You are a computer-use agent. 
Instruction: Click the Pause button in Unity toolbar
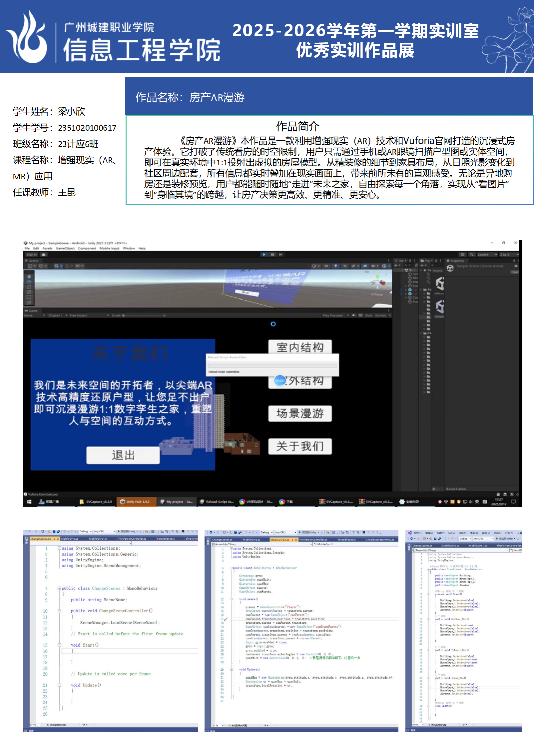tap(272, 254)
